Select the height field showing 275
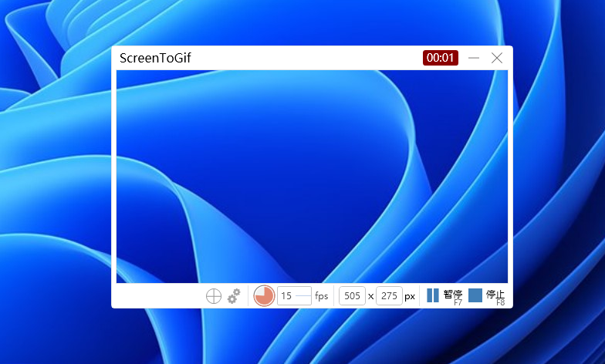Viewport: 605px width, 364px height. (389, 296)
